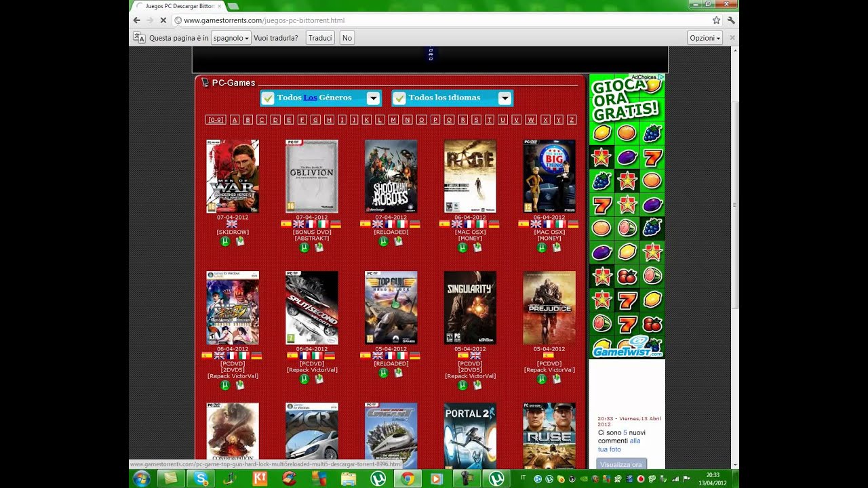Viewport: 868px width, 488px height.
Task: Toggle the checkbox next to Todos los idiomas
Action: tap(399, 98)
